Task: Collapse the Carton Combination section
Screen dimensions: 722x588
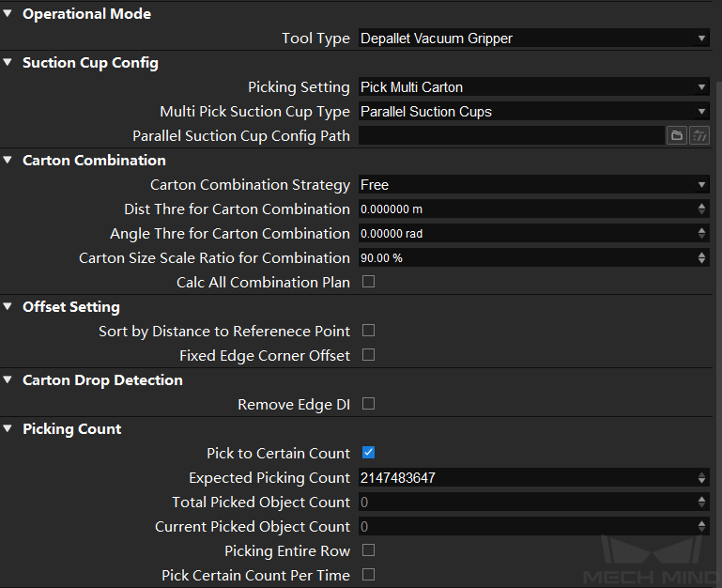Action: 8,160
